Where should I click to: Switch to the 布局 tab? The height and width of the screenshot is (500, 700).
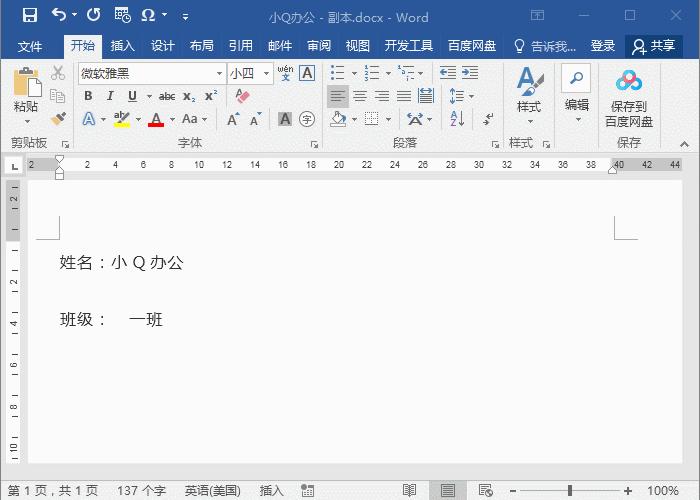tap(201, 46)
